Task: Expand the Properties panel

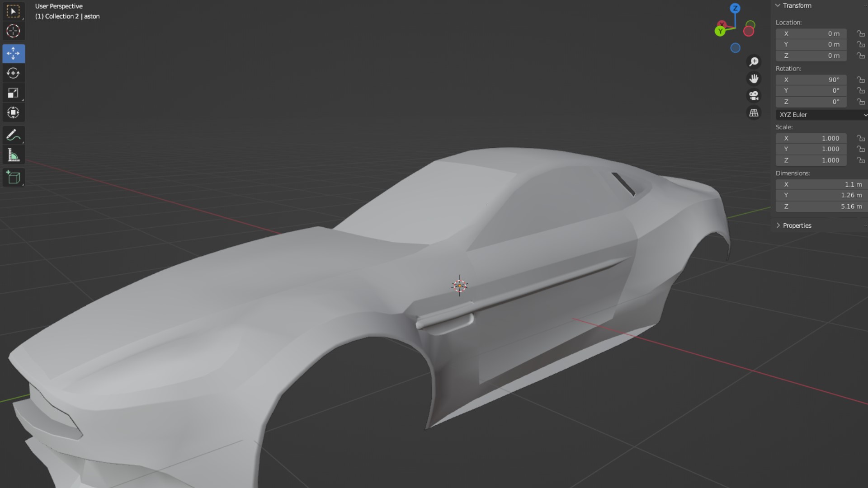Action: point(778,225)
